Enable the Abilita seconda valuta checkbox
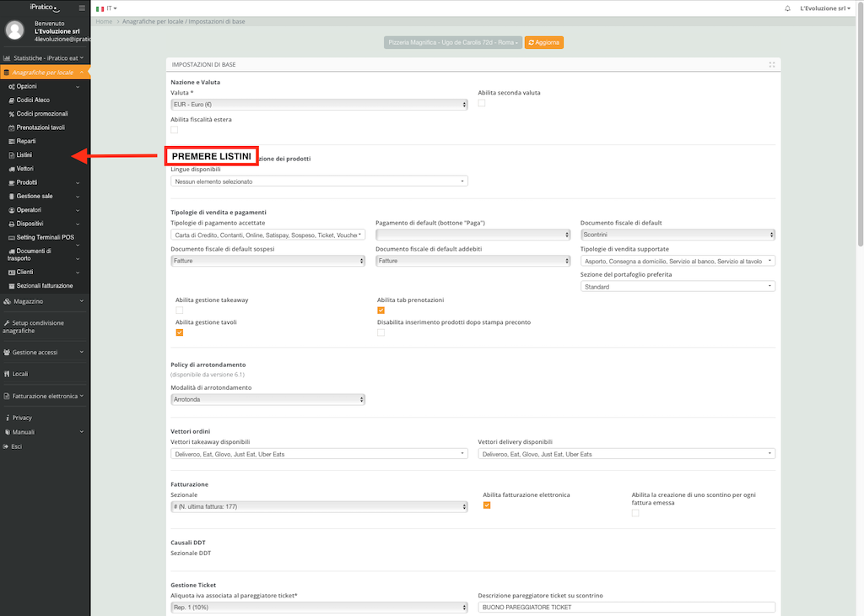The width and height of the screenshot is (864, 616). [x=482, y=103]
